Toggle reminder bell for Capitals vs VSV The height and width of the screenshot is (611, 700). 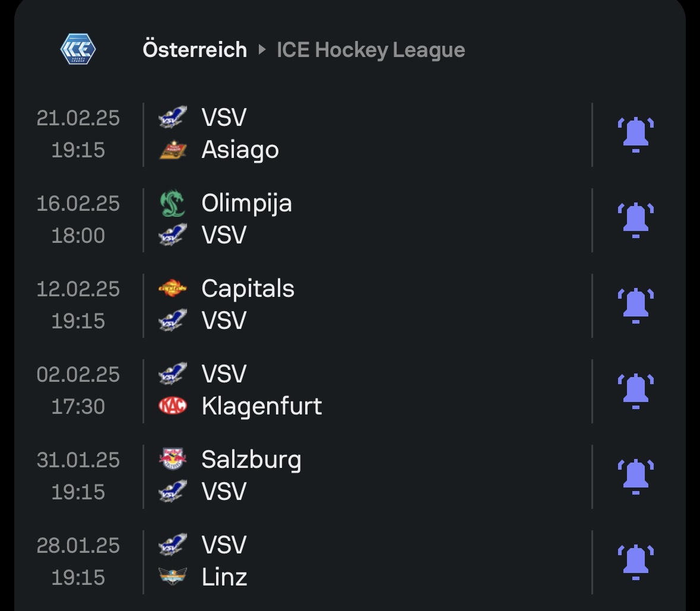635,306
